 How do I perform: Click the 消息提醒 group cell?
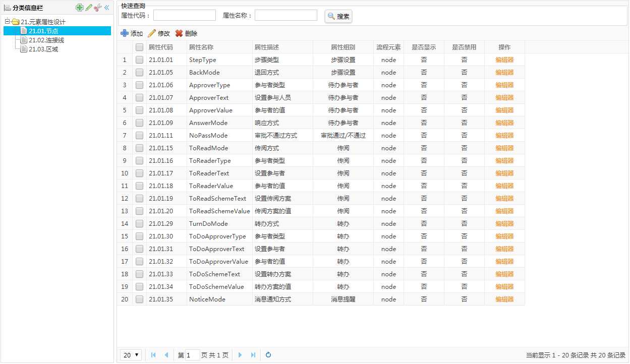343,299
